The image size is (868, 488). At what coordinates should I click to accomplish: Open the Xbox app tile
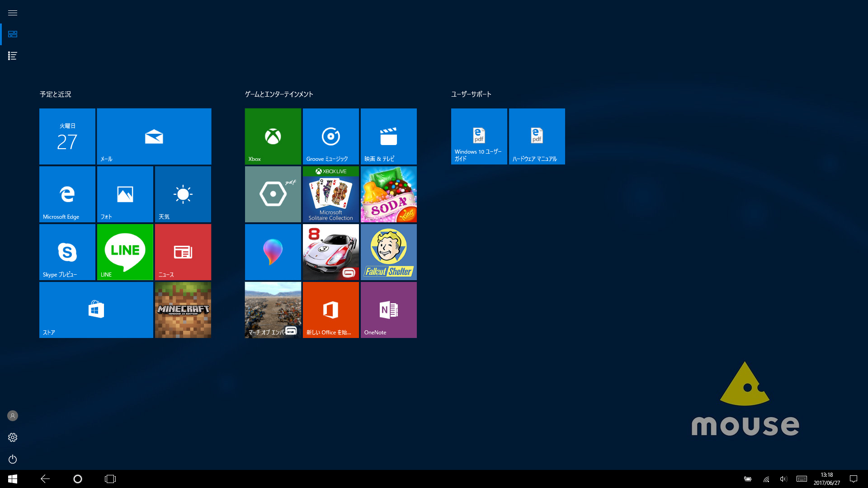(x=272, y=136)
